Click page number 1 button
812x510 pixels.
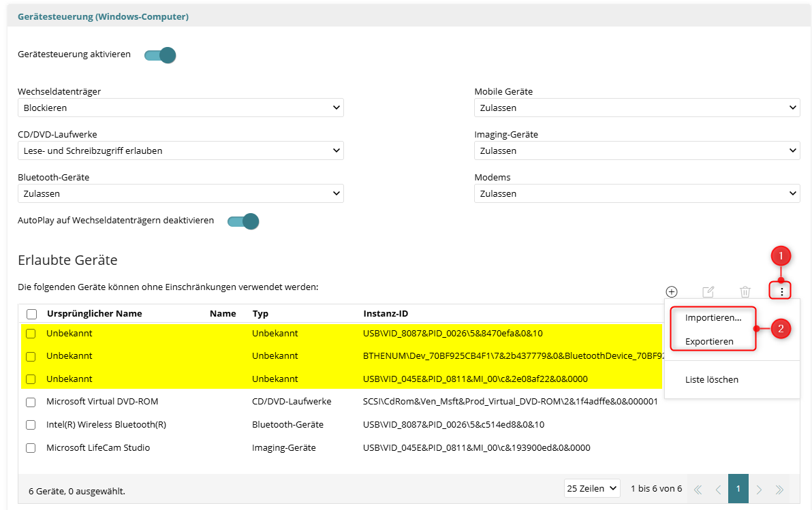tap(738, 489)
